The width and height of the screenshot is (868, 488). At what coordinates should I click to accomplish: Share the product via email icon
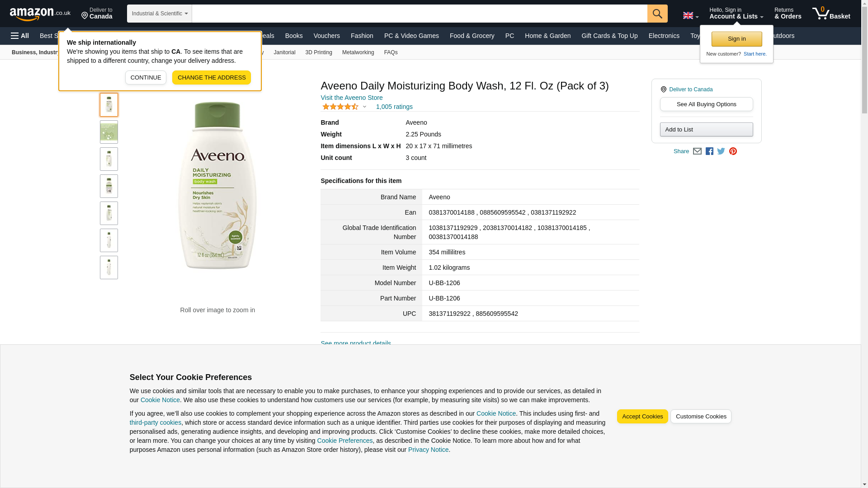coord(697,151)
